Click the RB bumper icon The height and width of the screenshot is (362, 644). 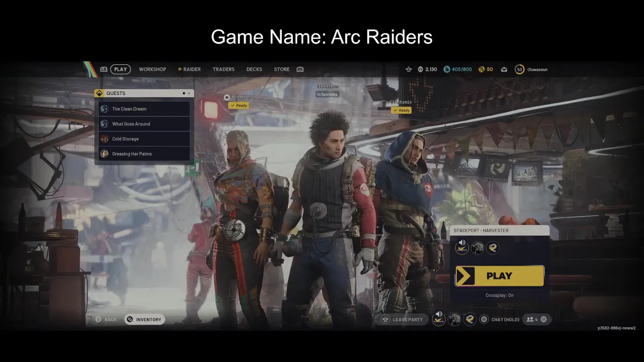300,69
